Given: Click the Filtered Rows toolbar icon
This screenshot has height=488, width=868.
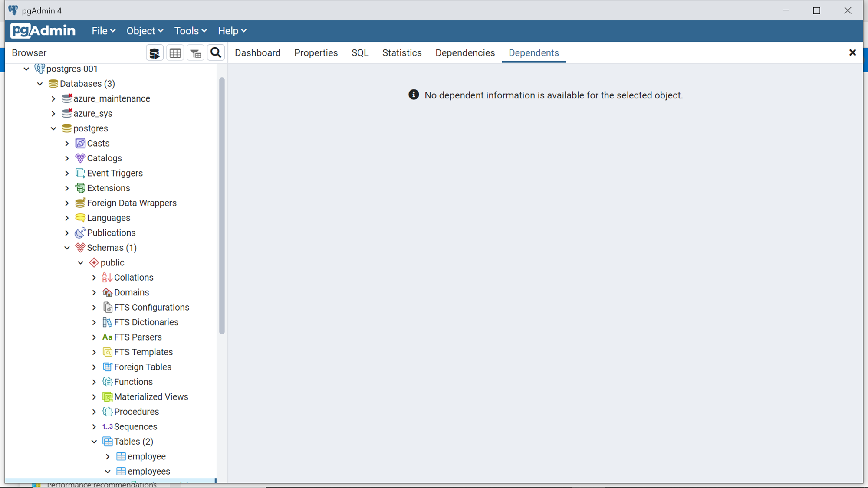Looking at the screenshot, I should pos(196,53).
